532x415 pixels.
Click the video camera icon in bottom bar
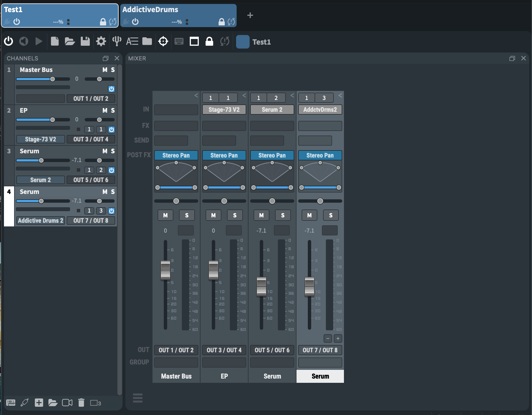tap(67, 403)
